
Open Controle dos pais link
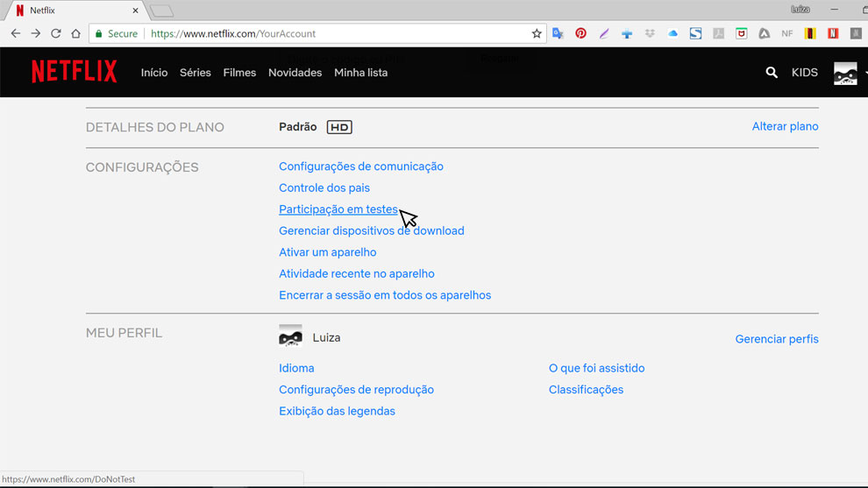click(x=324, y=188)
